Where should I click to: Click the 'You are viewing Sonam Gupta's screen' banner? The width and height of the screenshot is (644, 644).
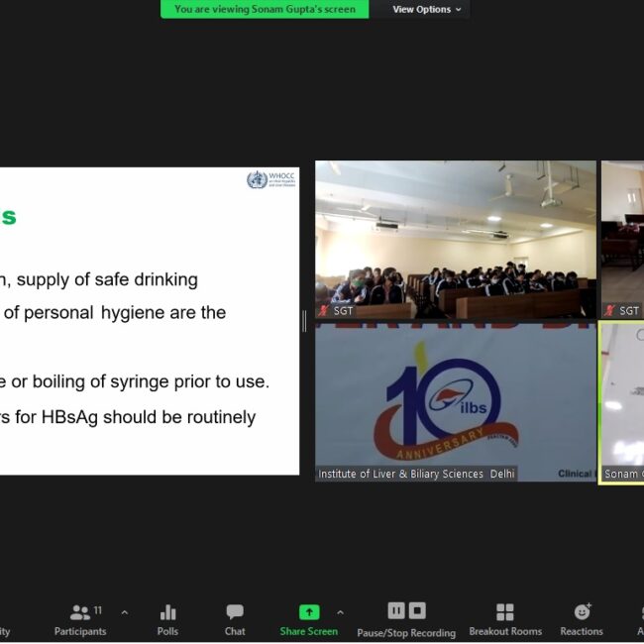(x=265, y=10)
